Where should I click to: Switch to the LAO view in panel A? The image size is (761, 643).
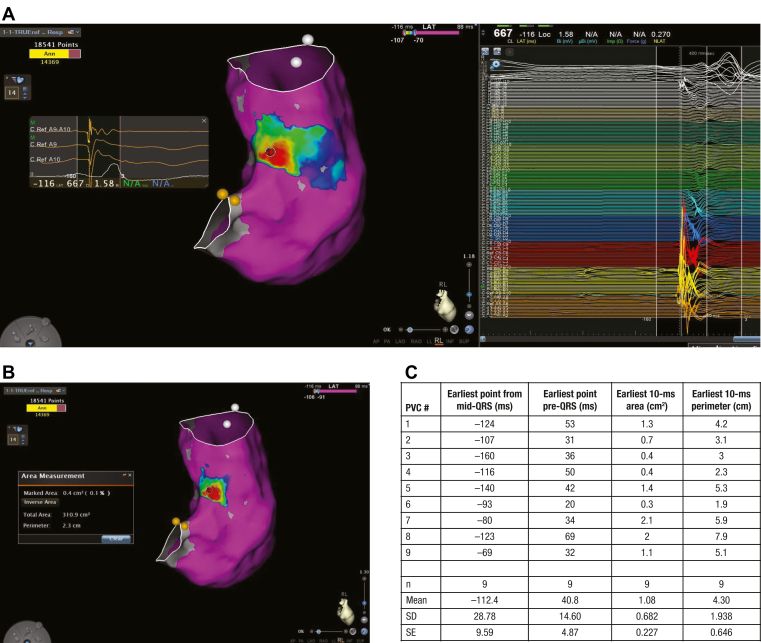[x=400, y=342]
